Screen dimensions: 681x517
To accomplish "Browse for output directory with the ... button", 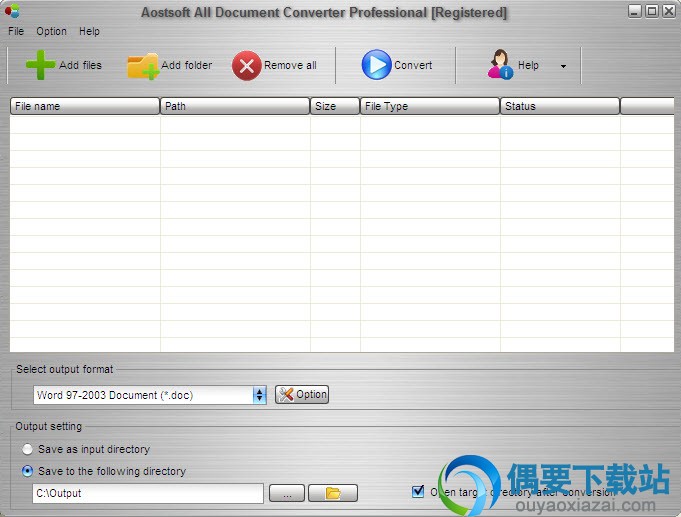I will pyautogui.click(x=287, y=493).
